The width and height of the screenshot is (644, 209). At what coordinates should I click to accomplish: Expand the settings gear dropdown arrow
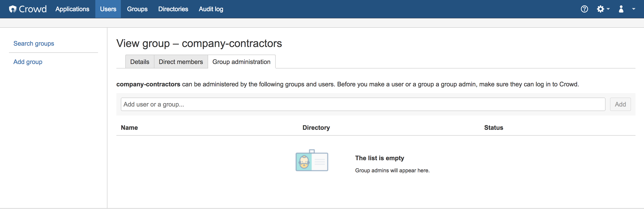[608, 9]
